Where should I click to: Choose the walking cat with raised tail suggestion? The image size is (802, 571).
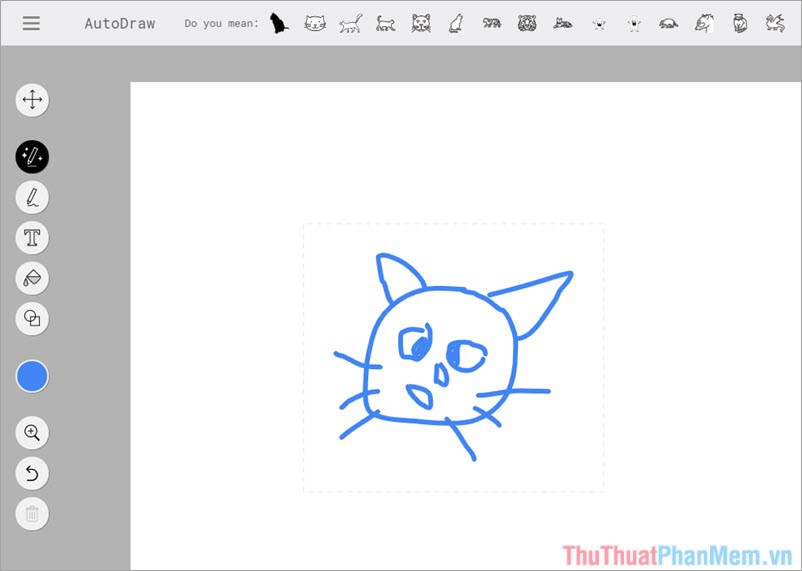click(350, 23)
